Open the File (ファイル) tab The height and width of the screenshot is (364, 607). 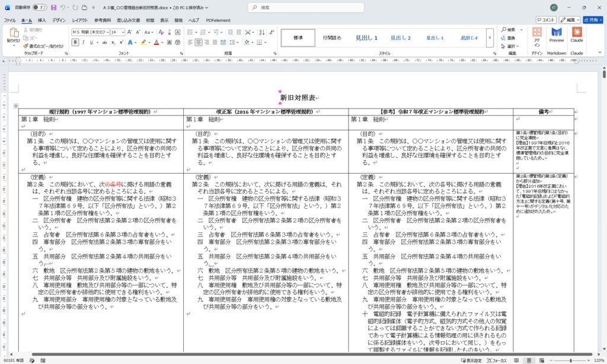click(9, 20)
